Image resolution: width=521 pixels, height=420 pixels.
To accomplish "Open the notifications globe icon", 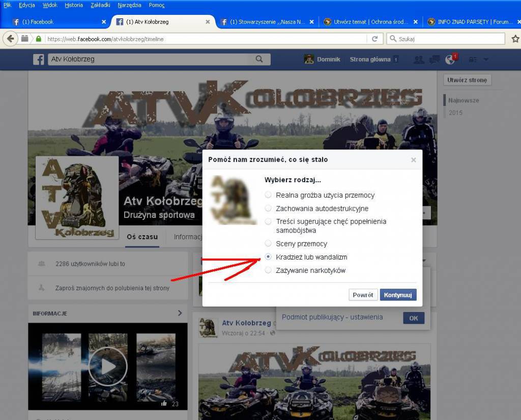I will (x=450, y=60).
